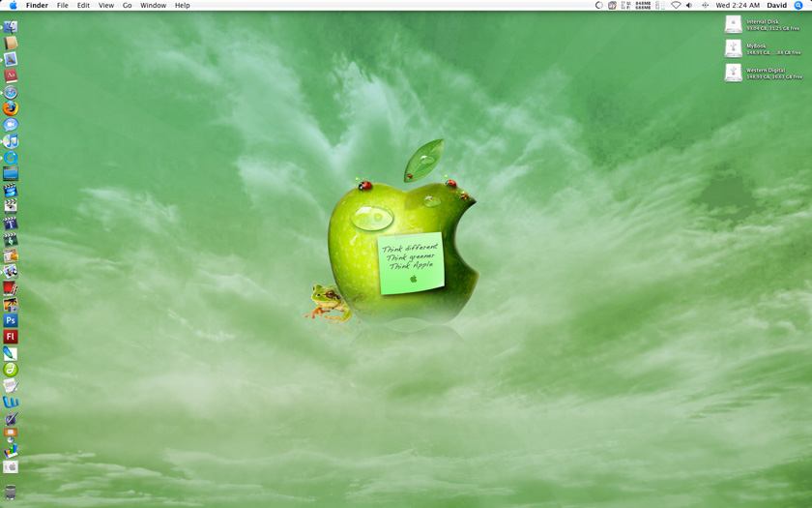Open Soundtrack clapperboard music note icon
812x508 pixels.
11,239
